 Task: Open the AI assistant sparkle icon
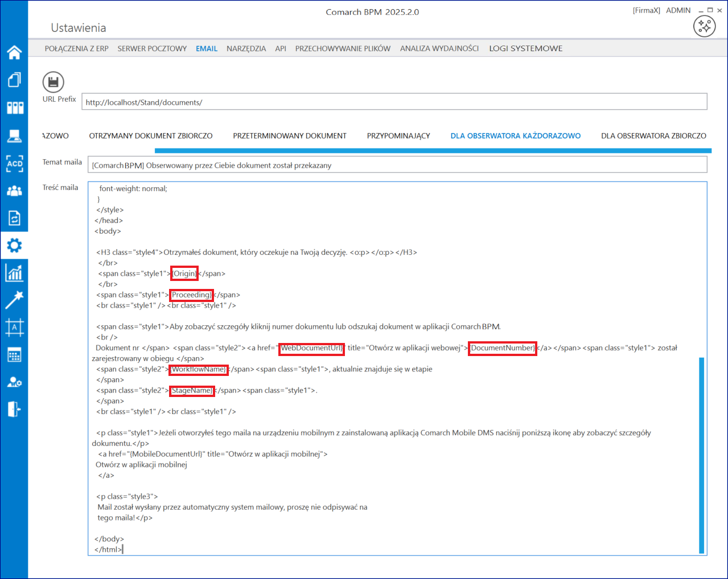704,26
